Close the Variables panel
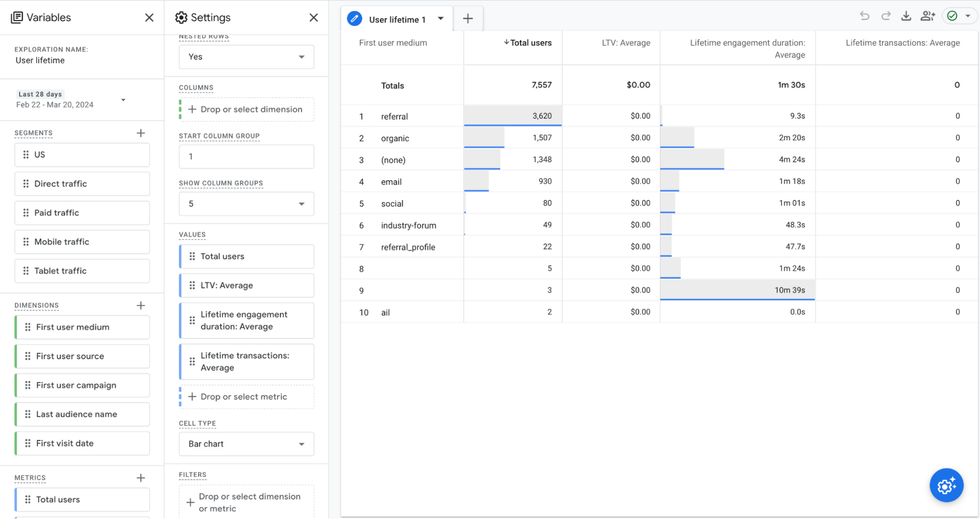Viewport: 980px width, 519px height. (149, 18)
